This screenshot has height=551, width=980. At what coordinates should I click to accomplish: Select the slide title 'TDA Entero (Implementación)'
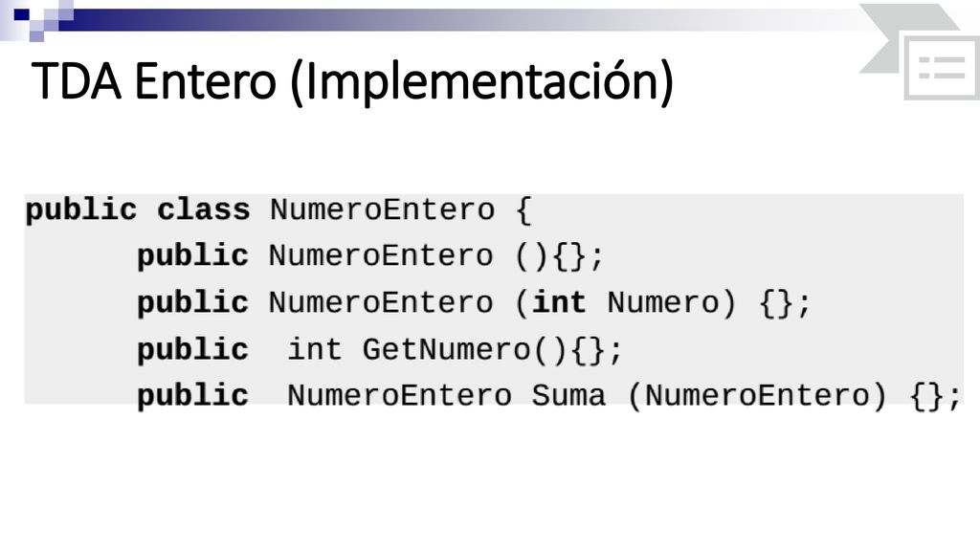(352, 81)
